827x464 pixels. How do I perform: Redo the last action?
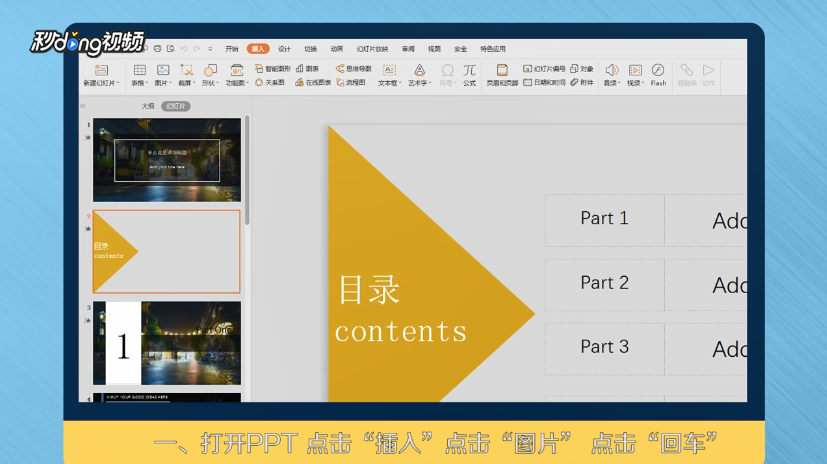[x=197, y=49]
